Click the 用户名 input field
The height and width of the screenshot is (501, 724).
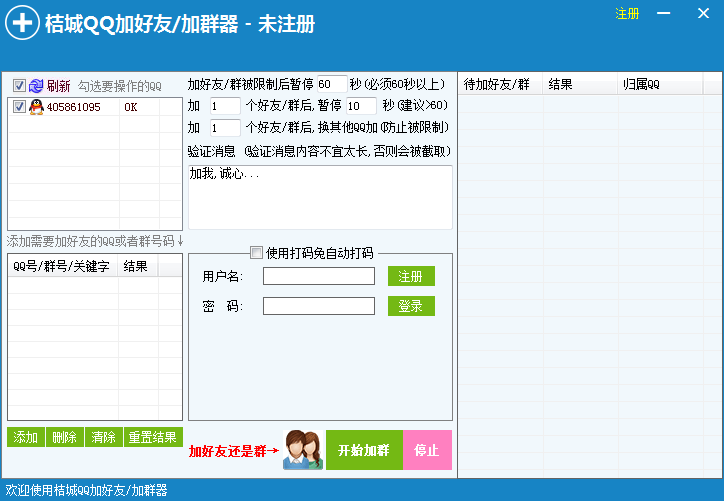pyautogui.click(x=319, y=276)
